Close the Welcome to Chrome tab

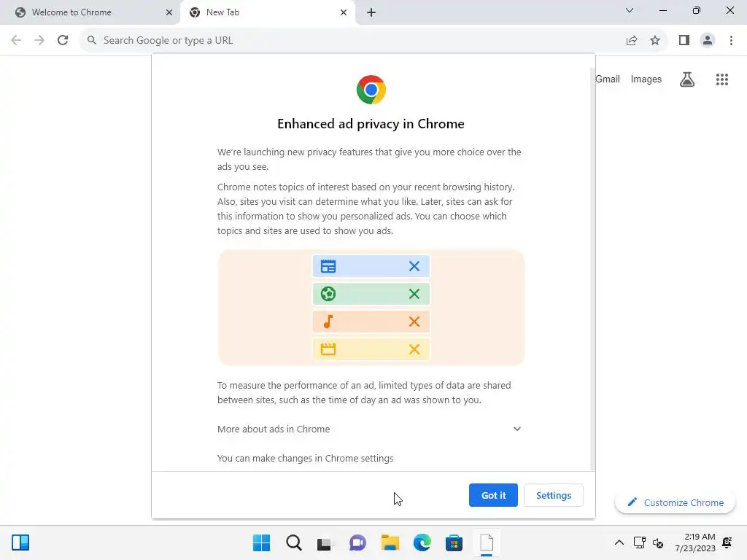click(169, 12)
